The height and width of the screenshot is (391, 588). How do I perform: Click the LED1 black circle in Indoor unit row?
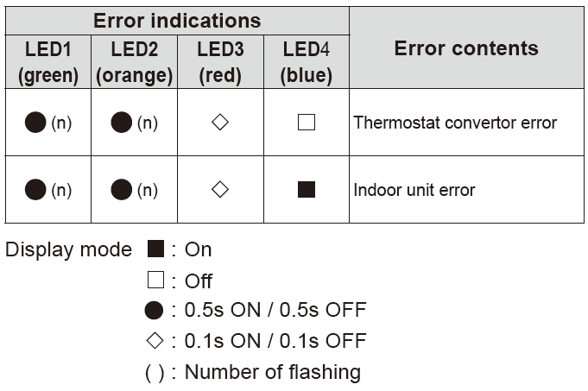[x=35, y=189]
